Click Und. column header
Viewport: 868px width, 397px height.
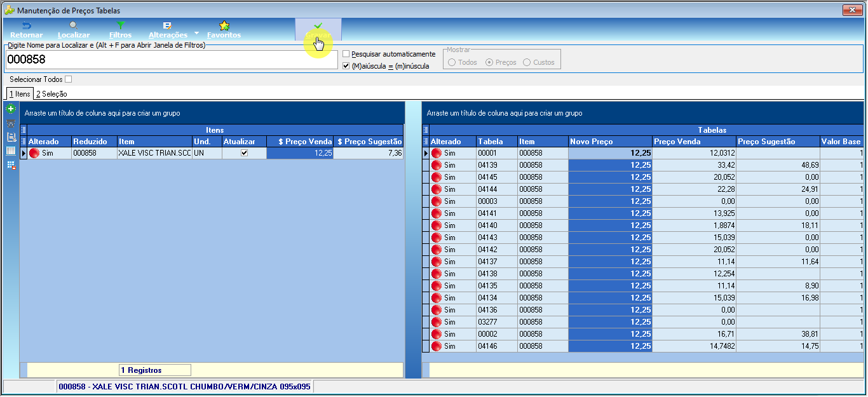click(207, 142)
